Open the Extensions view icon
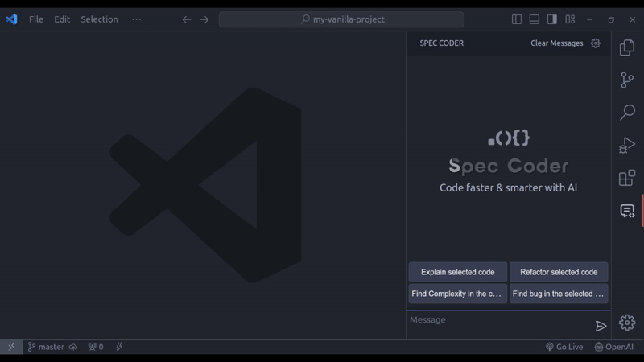 tap(627, 178)
